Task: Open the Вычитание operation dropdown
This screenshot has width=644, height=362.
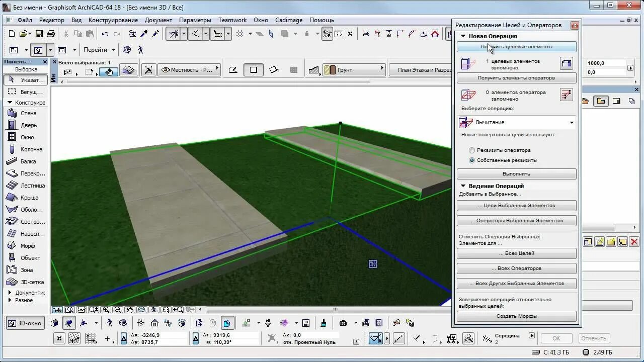Action: tap(517, 122)
